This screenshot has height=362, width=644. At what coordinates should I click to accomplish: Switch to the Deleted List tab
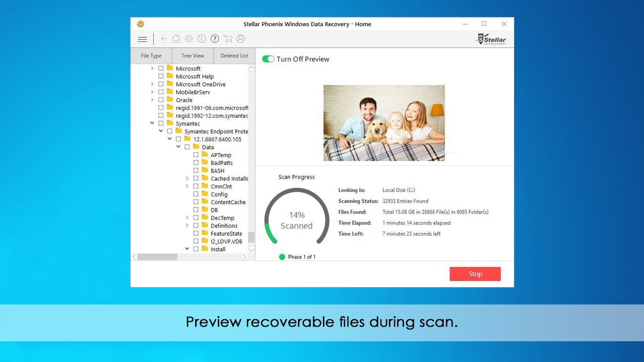(234, 56)
